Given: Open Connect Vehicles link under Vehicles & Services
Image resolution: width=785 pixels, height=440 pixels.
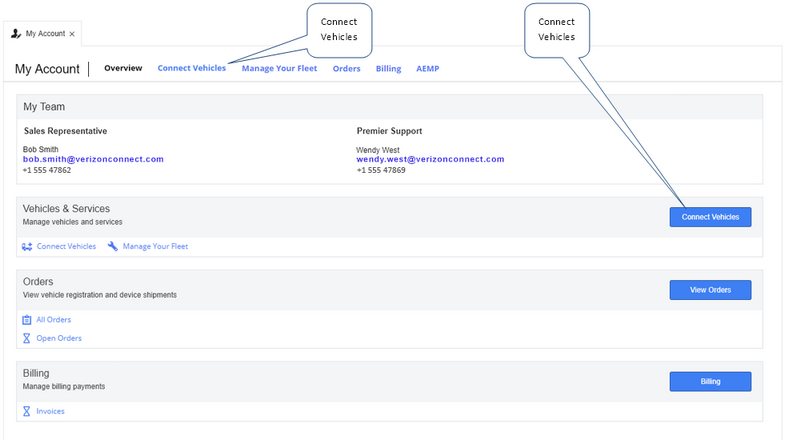Looking at the screenshot, I should 66,246.
